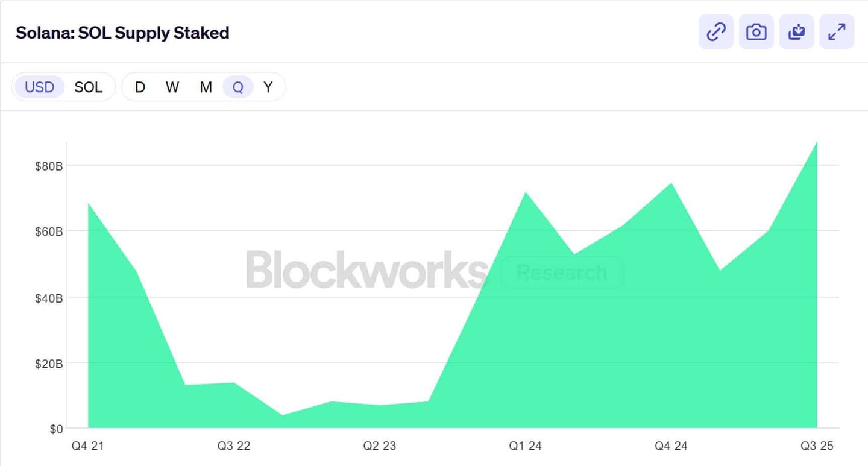Image resolution: width=868 pixels, height=466 pixels.
Task: Click the Blockworks watermark logo
Action: pyautogui.click(x=366, y=271)
